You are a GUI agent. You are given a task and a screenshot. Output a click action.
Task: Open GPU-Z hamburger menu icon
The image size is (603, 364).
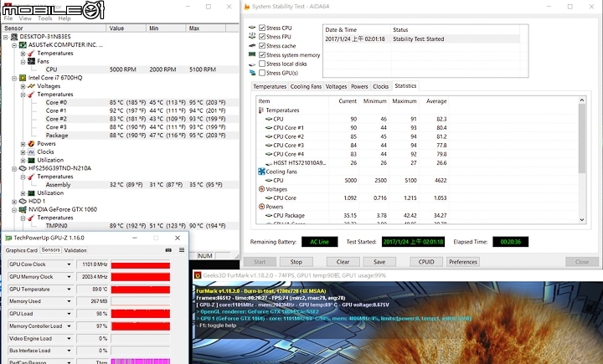point(182,250)
